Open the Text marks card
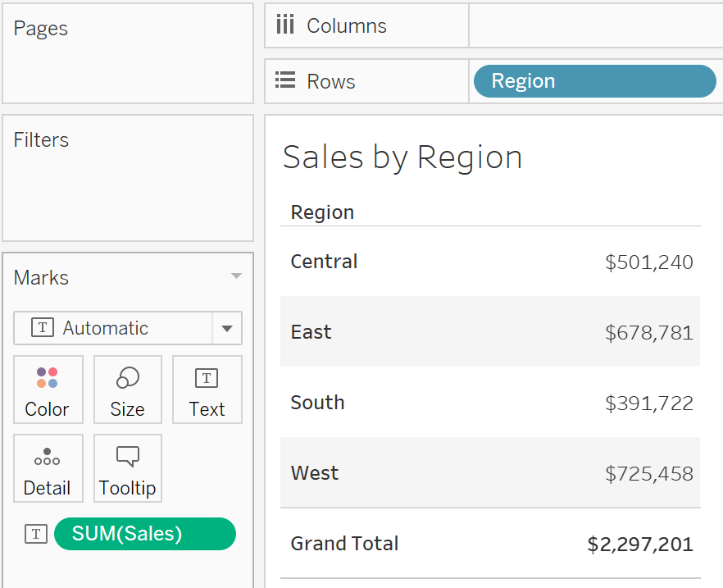723x588 pixels. tap(207, 390)
